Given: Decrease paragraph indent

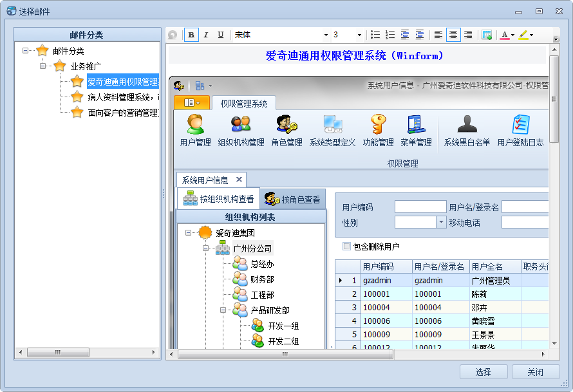Looking at the screenshot, I should (x=420, y=35).
